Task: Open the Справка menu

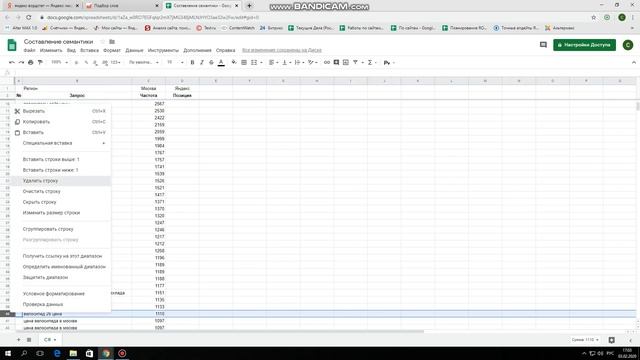Action: pos(225,50)
